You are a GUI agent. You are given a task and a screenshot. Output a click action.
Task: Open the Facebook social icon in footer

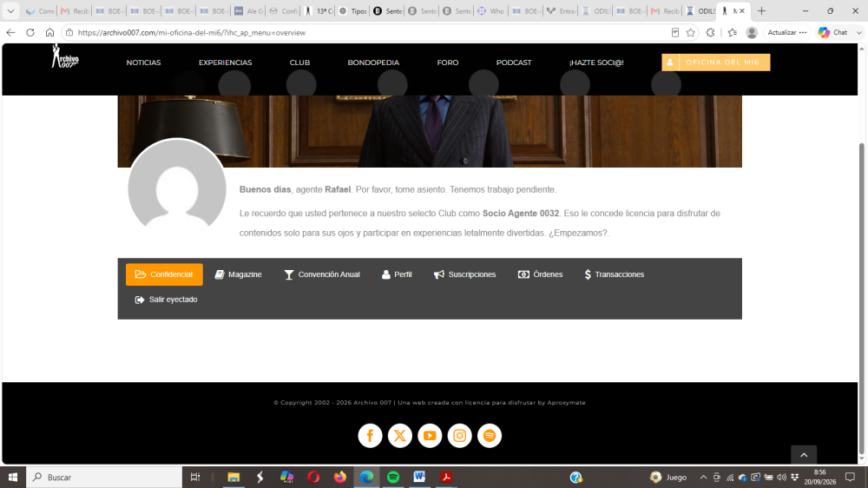pyautogui.click(x=370, y=436)
